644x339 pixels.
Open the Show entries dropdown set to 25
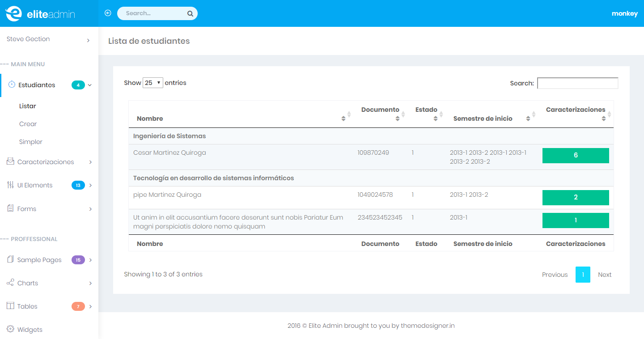point(153,83)
